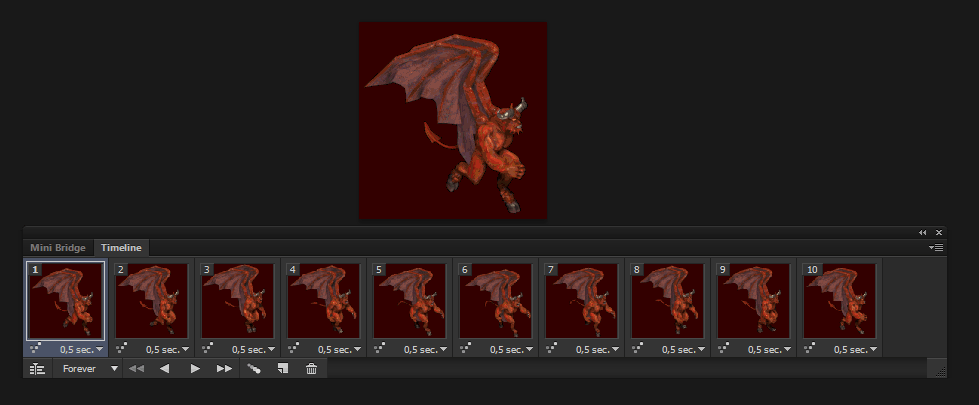
Task: Click the demon image on canvas
Action: point(453,120)
